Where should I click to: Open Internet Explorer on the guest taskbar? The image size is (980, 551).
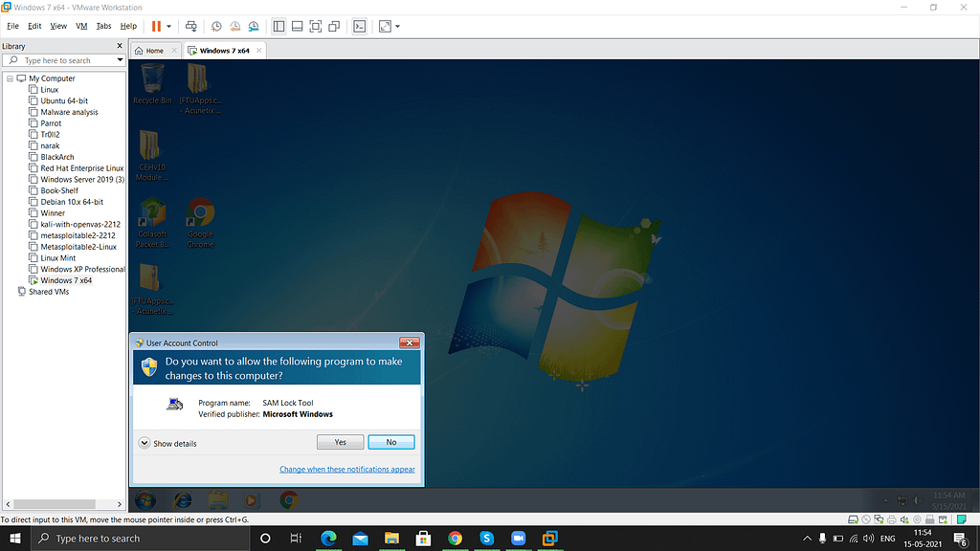pyautogui.click(x=183, y=500)
